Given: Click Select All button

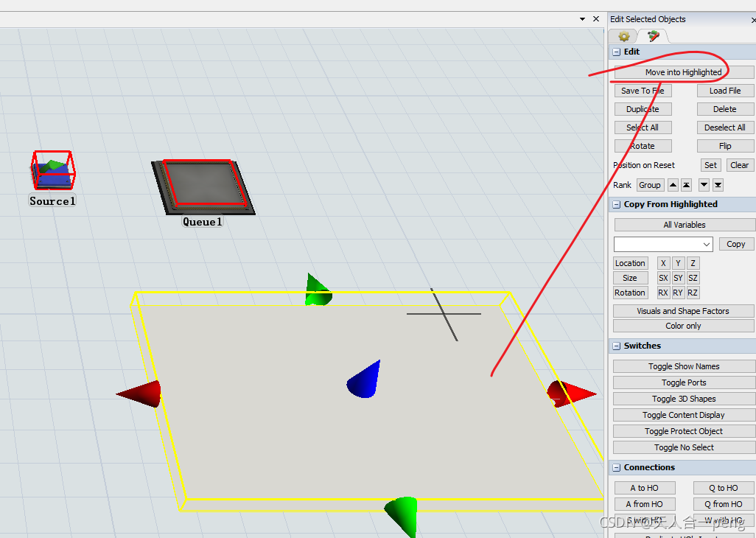Looking at the screenshot, I should 643,127.
